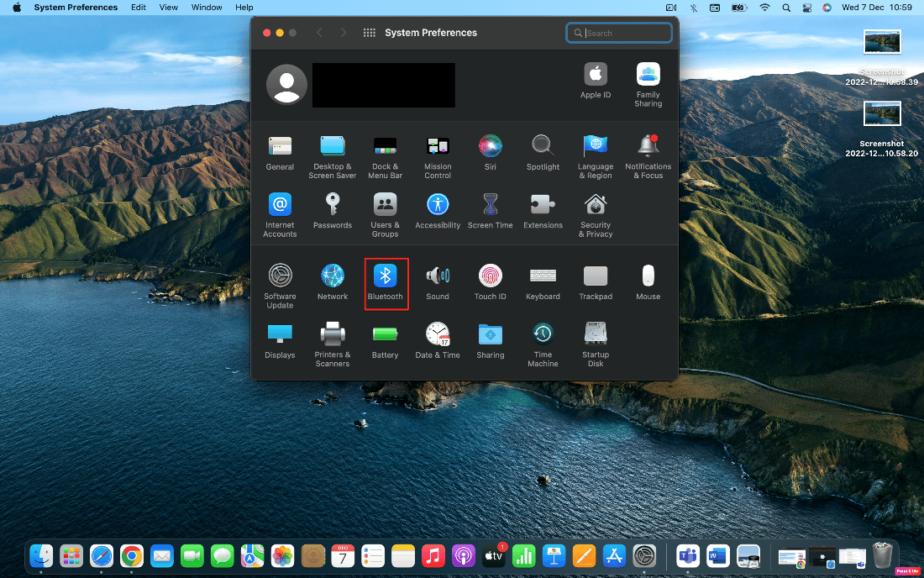Click the user account profile picture
The width and height of the screenshot is (924, 578).
(x=286, y=84)
